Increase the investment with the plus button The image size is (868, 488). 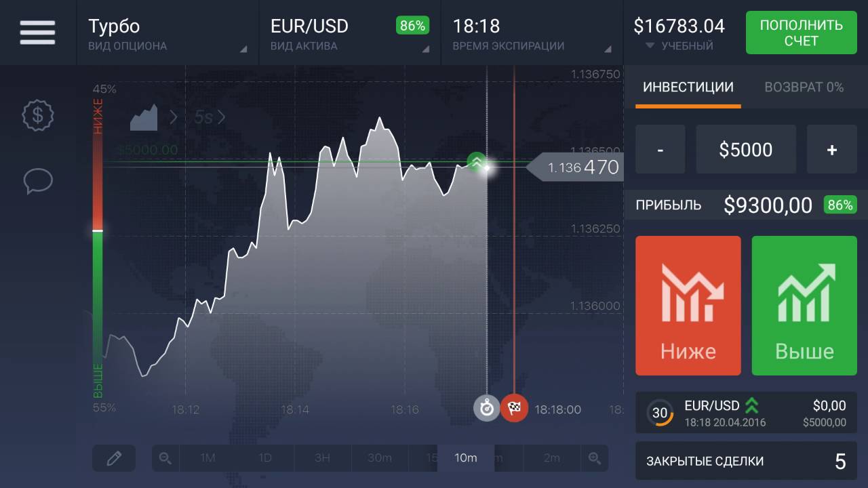(832, 150)
